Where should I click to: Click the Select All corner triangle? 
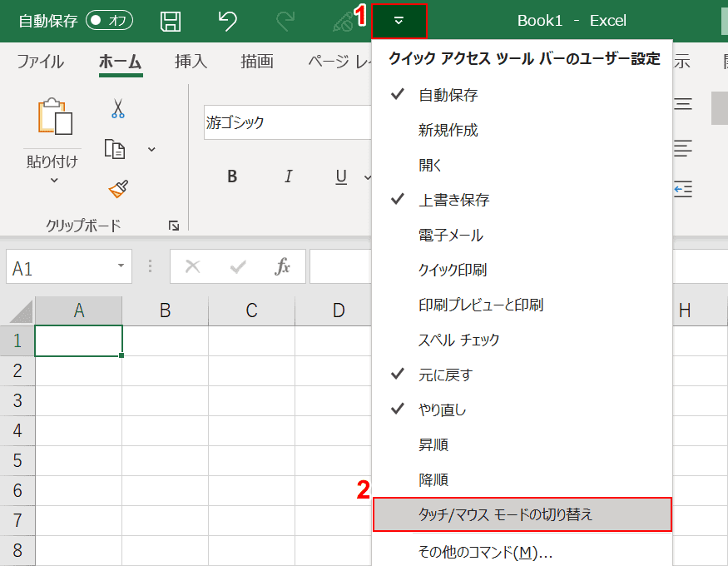click(22, 311)
